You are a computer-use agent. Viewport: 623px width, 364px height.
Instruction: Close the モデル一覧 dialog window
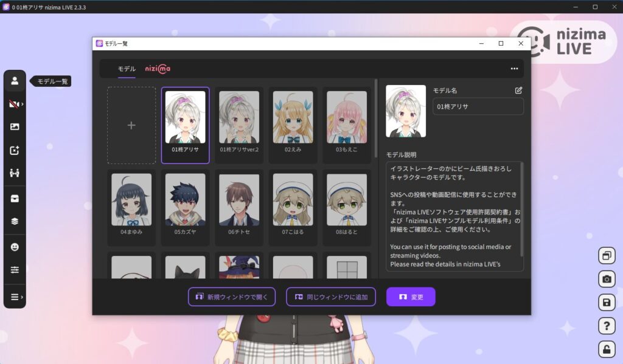coord(521,44)
